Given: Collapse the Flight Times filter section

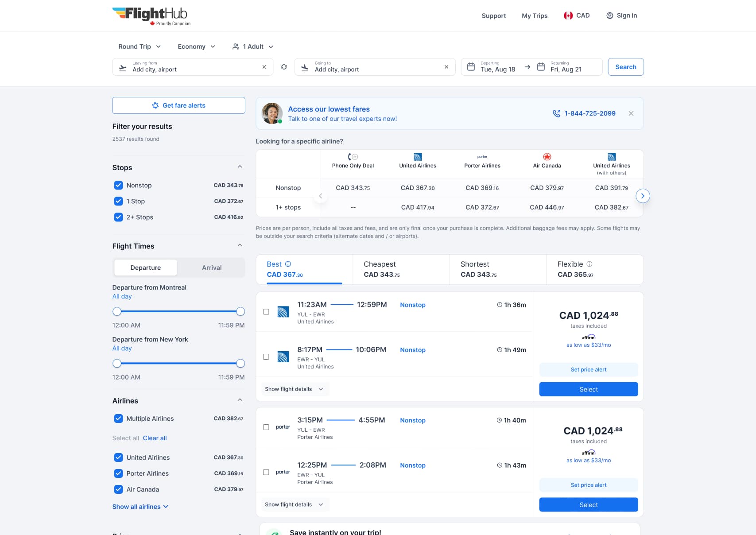Looking at the screenshot, I should pos(240,245).
